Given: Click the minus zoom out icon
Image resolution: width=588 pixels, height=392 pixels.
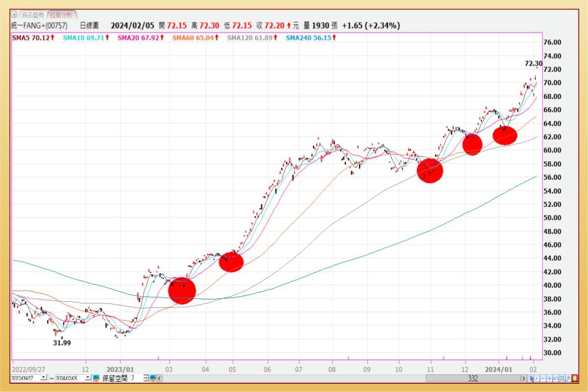Looking at the screenshot, I should [543, 378].
